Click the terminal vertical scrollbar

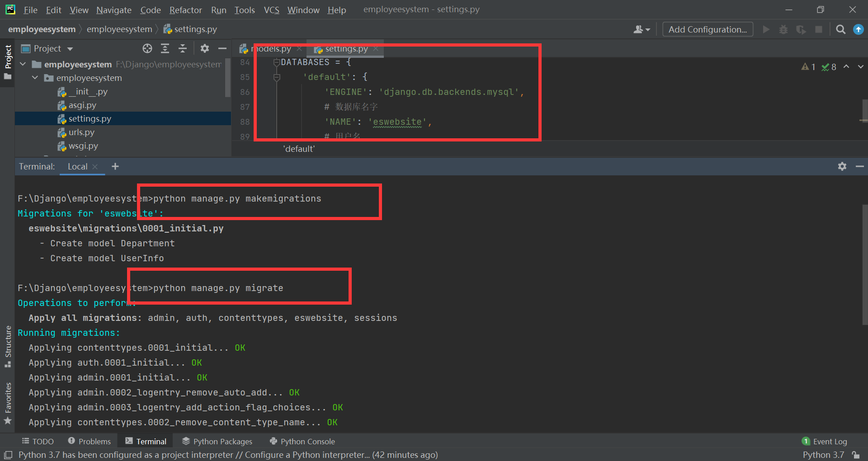865,264
